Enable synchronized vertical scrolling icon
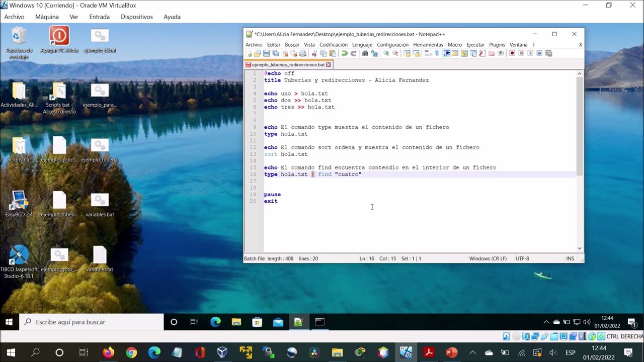 407,53
